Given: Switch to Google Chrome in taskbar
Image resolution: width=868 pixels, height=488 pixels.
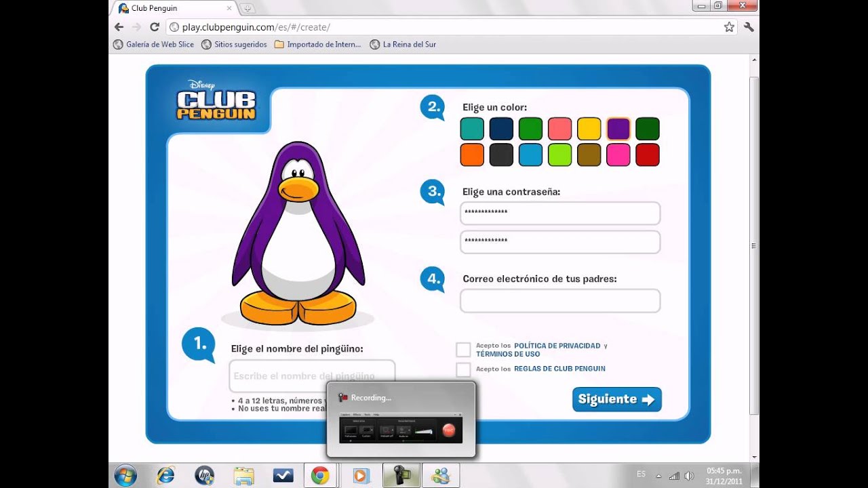Looking at the screenshot, I should coord(321,476).
